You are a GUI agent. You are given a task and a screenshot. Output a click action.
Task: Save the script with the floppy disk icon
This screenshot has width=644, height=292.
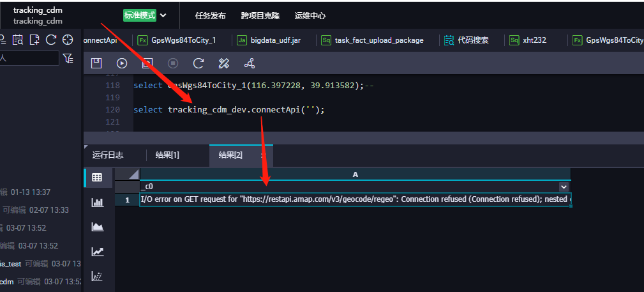96,63
